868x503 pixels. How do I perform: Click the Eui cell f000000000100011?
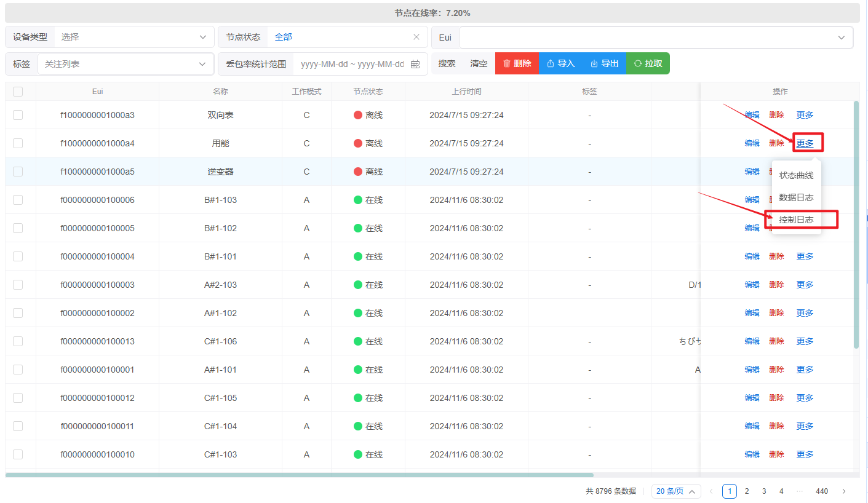pyautogui.click(x=97, y=426)
